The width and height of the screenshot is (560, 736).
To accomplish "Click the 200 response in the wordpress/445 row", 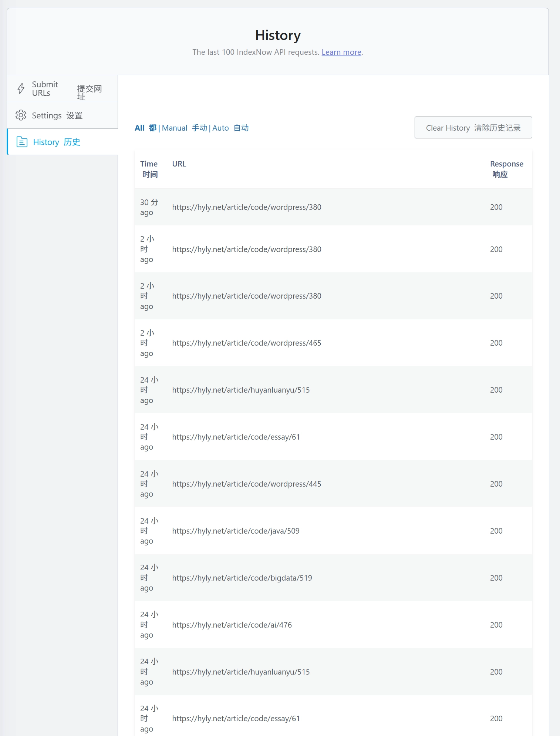I will (496, 484).
